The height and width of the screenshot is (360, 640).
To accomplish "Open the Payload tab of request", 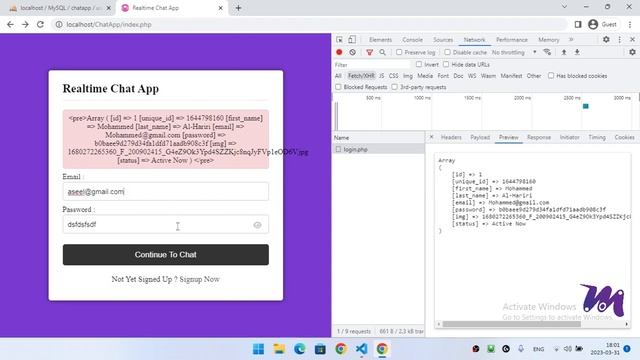I will click(x=480, y=138).
